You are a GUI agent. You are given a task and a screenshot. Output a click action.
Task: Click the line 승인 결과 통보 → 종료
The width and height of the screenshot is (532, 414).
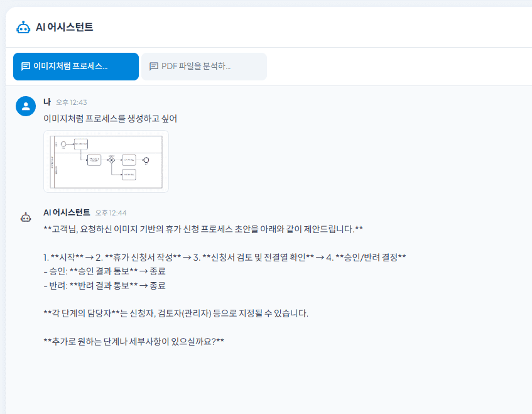[104, 271]
